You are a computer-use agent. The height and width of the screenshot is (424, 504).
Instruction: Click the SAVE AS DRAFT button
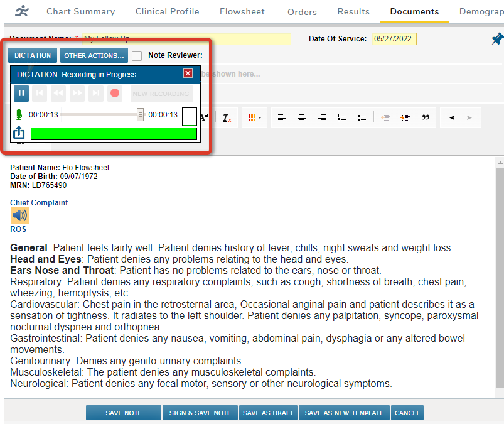(268, 413)
